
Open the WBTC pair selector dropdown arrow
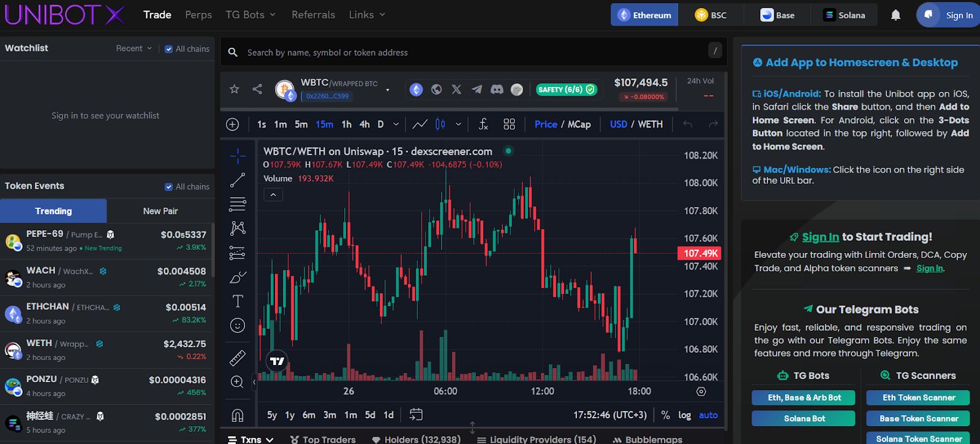(x=388, y=90)
